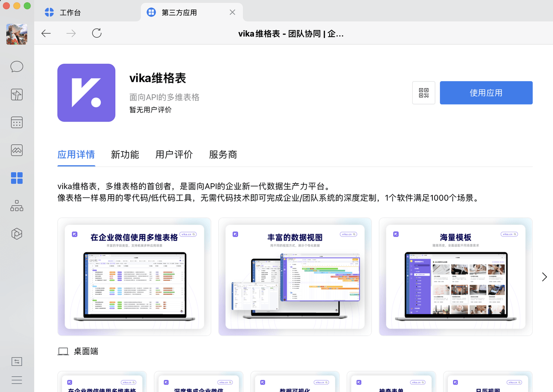Open the calendar sidebar icon
The height and width of the screenshot is (392, 553).
[17, 122]
